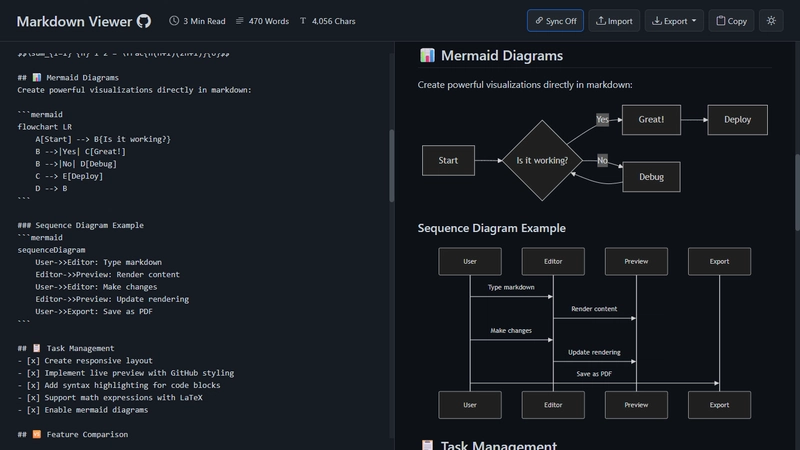800x450 pixels.
Task: Click the '[x] Create responsive layout' line
Action: [85, 360]
